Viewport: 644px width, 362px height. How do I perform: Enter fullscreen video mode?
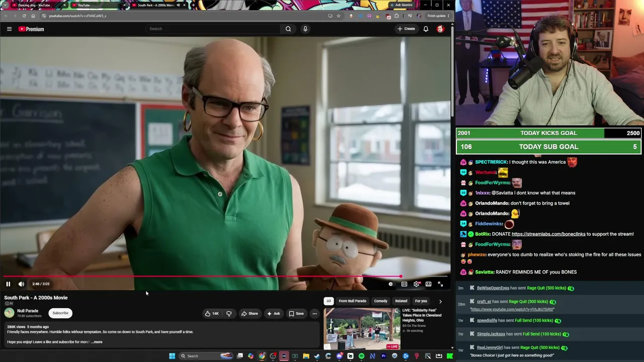(x=440, y=284)
